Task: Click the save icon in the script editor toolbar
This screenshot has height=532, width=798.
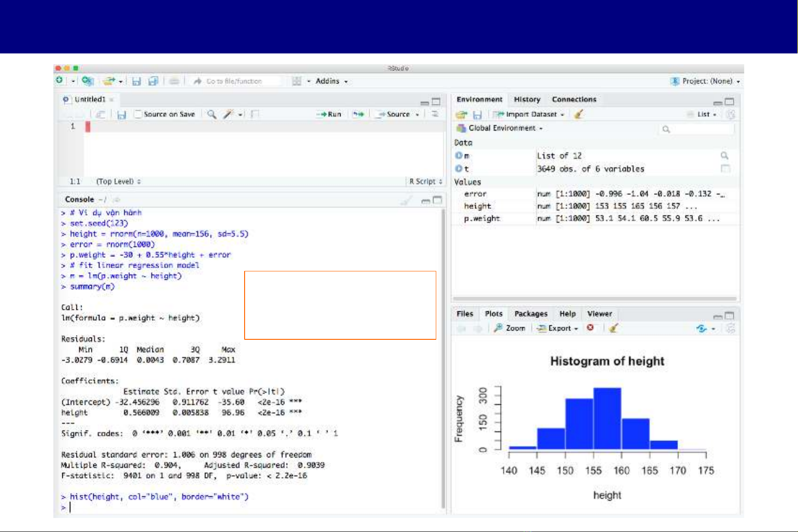Action: click(x=122, y=114)
